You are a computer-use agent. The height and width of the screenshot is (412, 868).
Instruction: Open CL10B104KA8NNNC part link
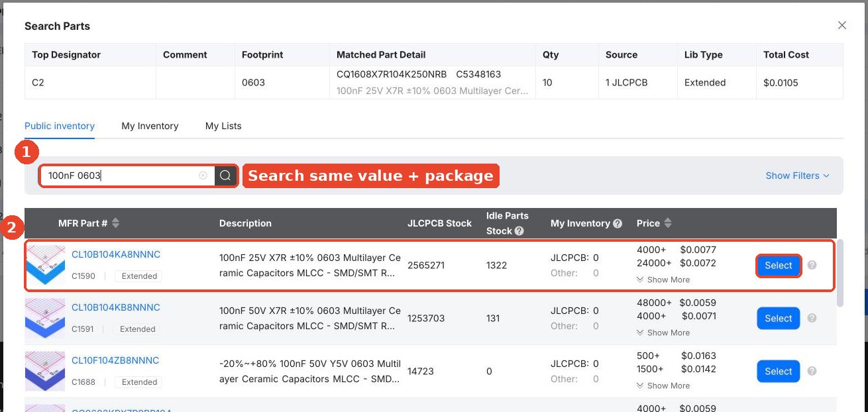click(116, 254)
